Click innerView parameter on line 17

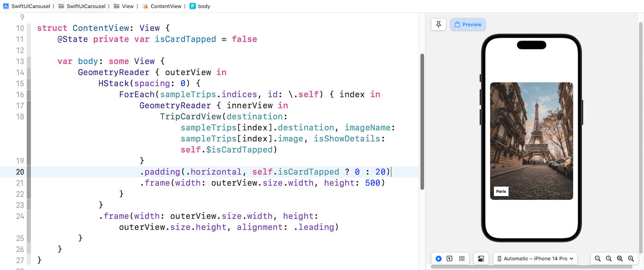pyautogui.click(x=250, y=105)
